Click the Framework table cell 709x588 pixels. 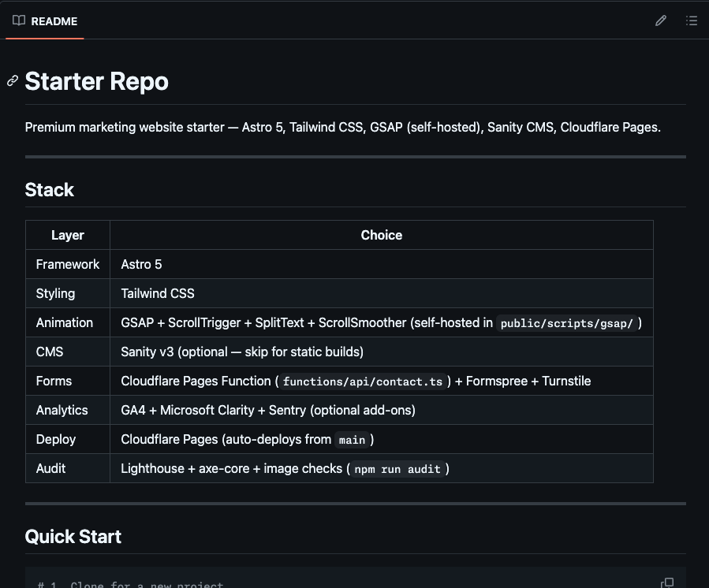(x=68, y=264)
